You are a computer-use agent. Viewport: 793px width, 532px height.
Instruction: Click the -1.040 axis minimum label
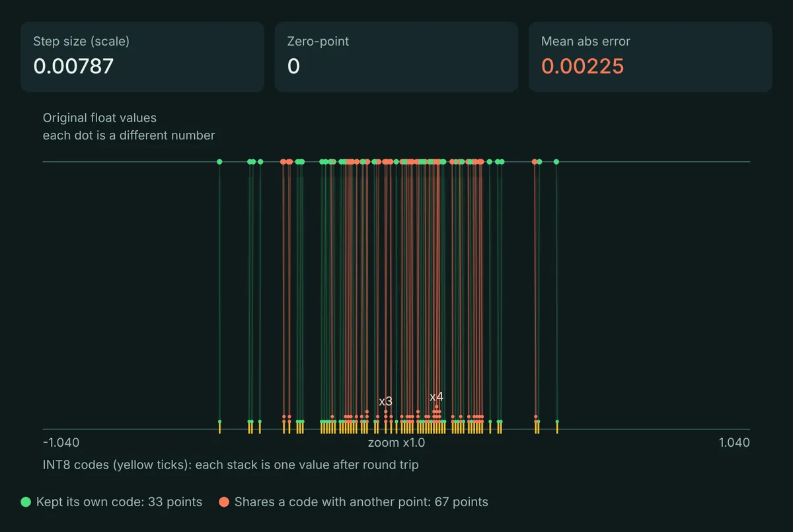point(61,443)
